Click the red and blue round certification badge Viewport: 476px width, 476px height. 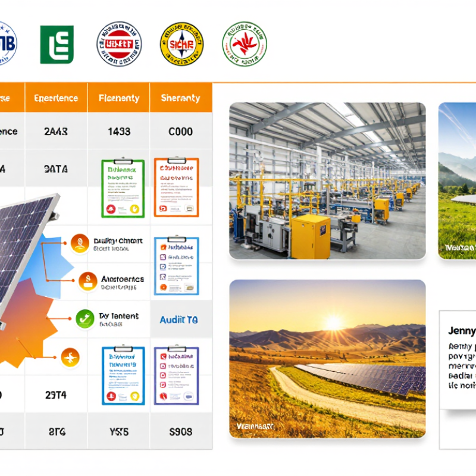pyautogui.click(x=119, y=44)
